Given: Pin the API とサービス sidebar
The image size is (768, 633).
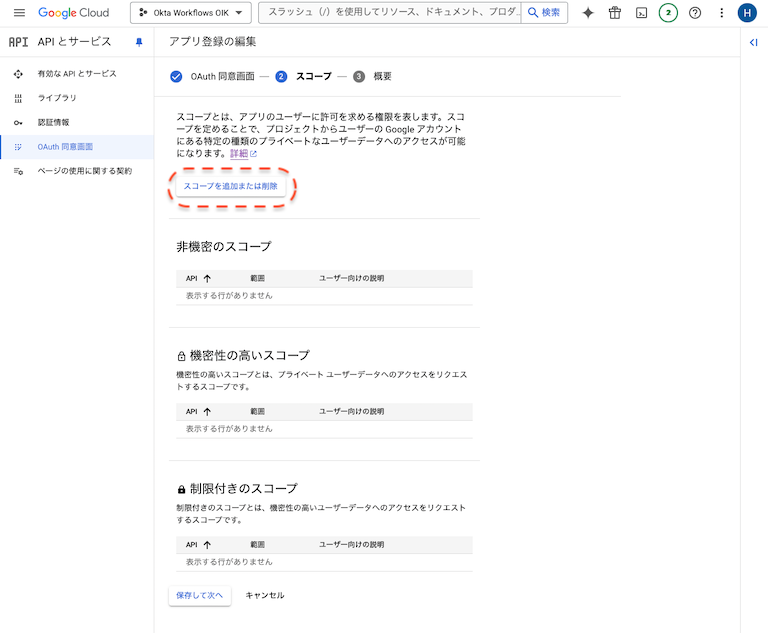Looking at the screenshot, I should point(139,42).
